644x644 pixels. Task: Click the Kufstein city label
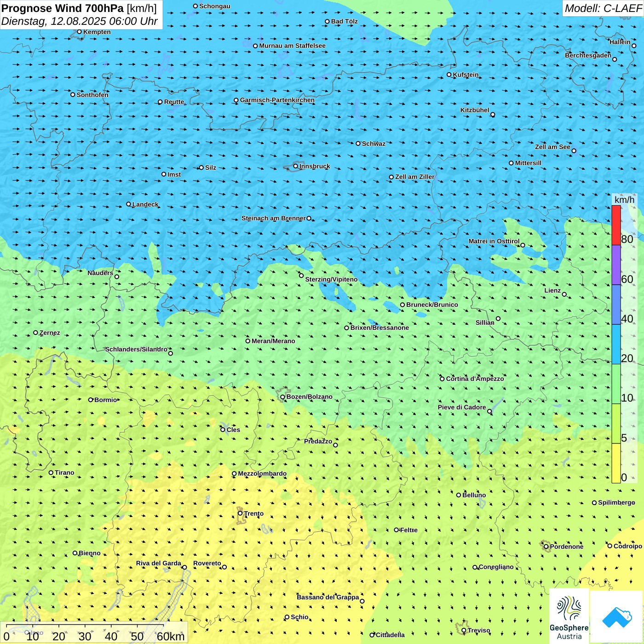(466, 75)
